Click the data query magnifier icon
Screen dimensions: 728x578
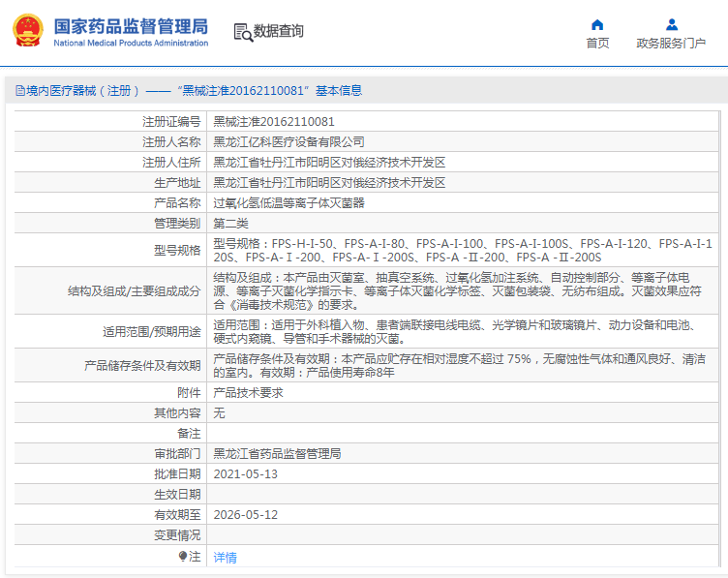click(x=243, y=32)
